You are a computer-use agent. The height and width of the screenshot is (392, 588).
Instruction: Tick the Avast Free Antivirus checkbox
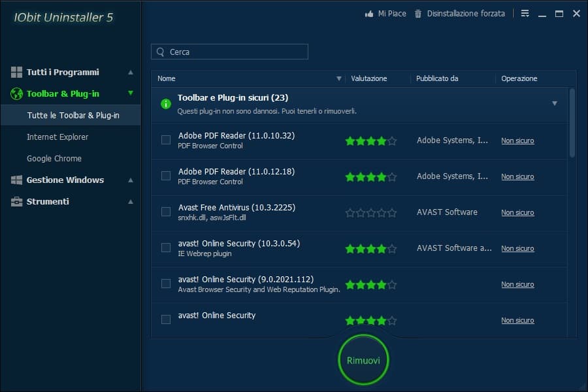tap(166, 212)
